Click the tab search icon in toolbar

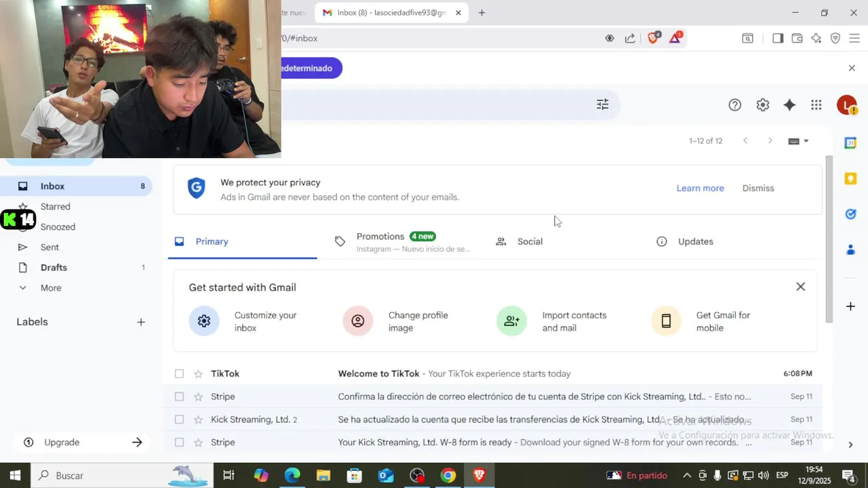[747, 38]
